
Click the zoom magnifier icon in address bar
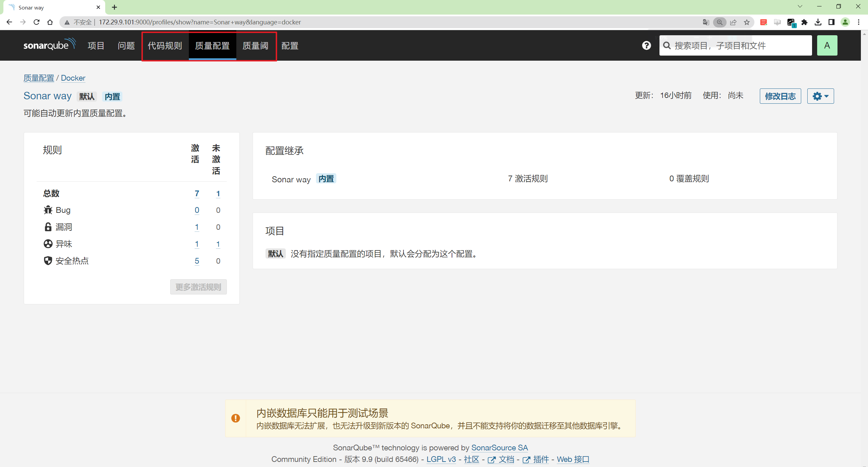(719, 22)
